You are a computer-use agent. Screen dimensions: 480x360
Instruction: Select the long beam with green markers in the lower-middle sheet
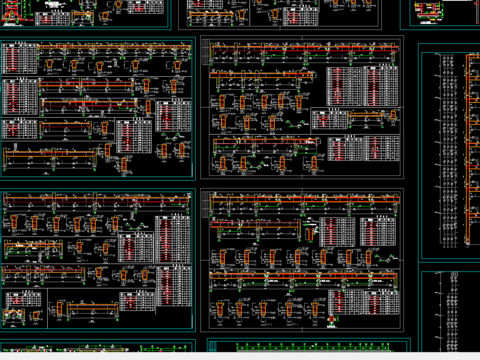pos(303,276)
